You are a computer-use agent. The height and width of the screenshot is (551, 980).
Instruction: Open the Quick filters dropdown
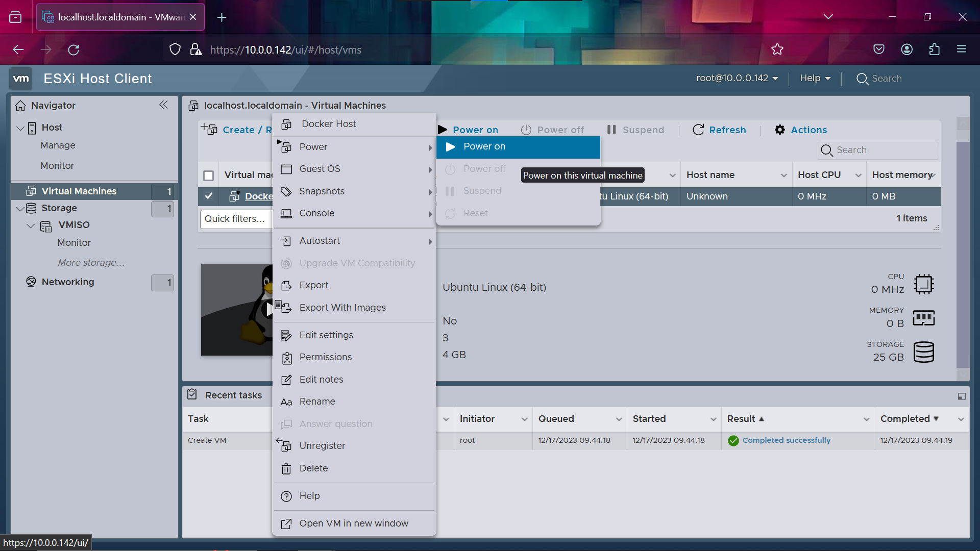coord(236,219)
